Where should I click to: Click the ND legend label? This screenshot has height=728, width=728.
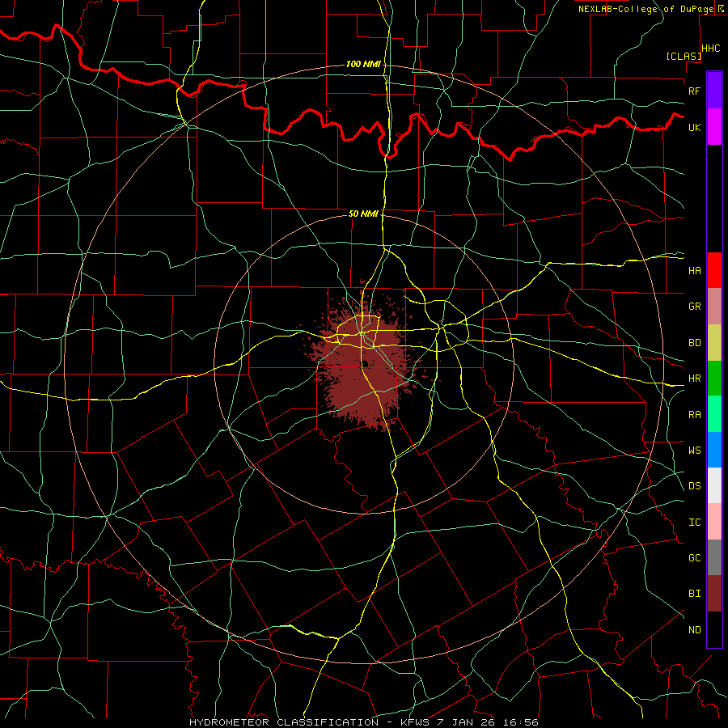point(694,630)
